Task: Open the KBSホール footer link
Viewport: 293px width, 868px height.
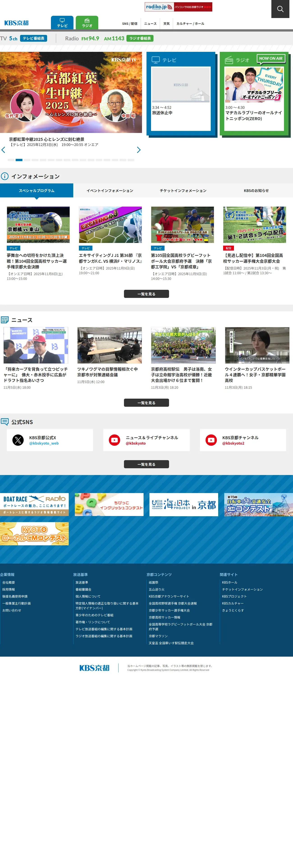Action: point(230,582)
